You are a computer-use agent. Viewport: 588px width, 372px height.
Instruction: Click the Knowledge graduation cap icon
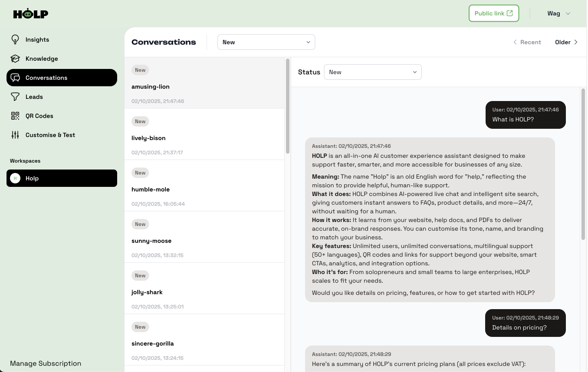tap(15, 59)
